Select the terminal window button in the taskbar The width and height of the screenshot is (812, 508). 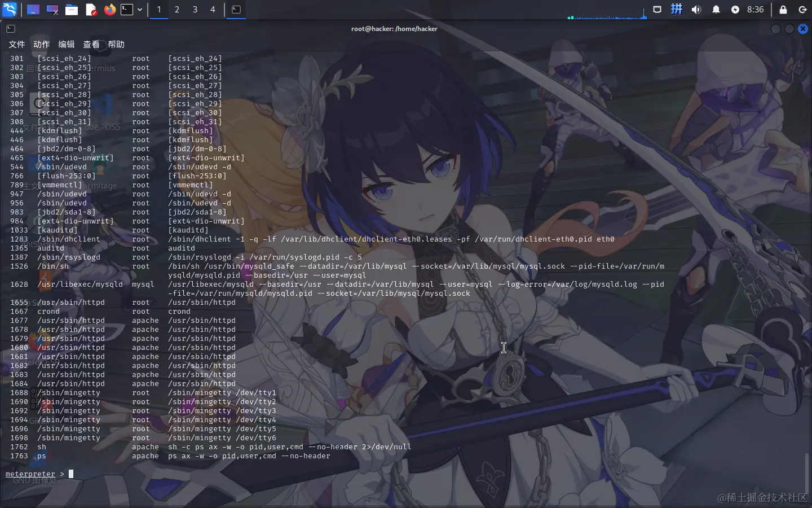[x=236, y=10]
